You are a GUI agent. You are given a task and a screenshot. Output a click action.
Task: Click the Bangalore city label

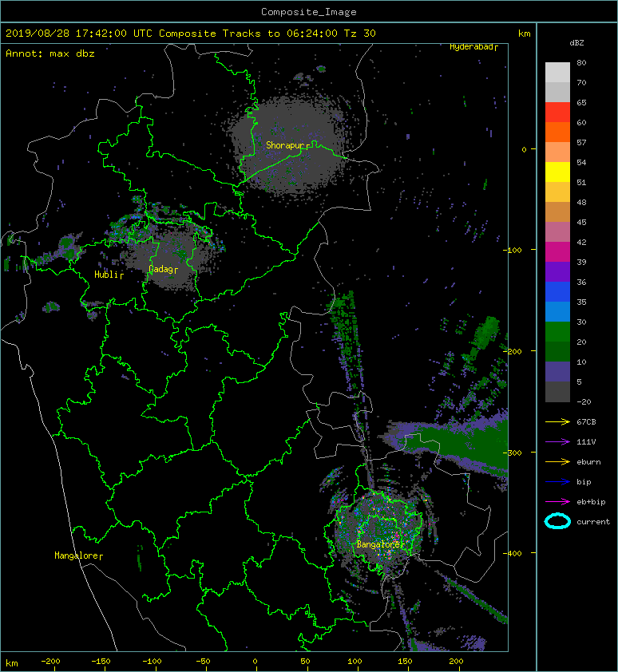click(378, 544)
